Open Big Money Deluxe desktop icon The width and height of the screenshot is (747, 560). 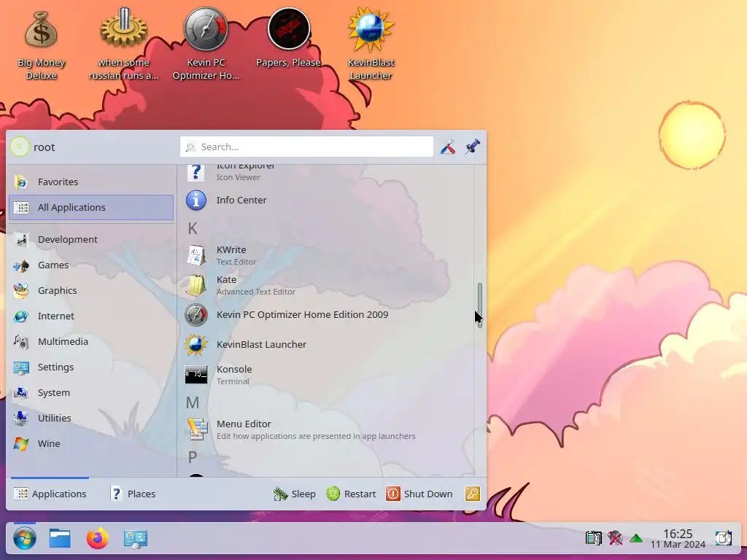click(41, 45)
